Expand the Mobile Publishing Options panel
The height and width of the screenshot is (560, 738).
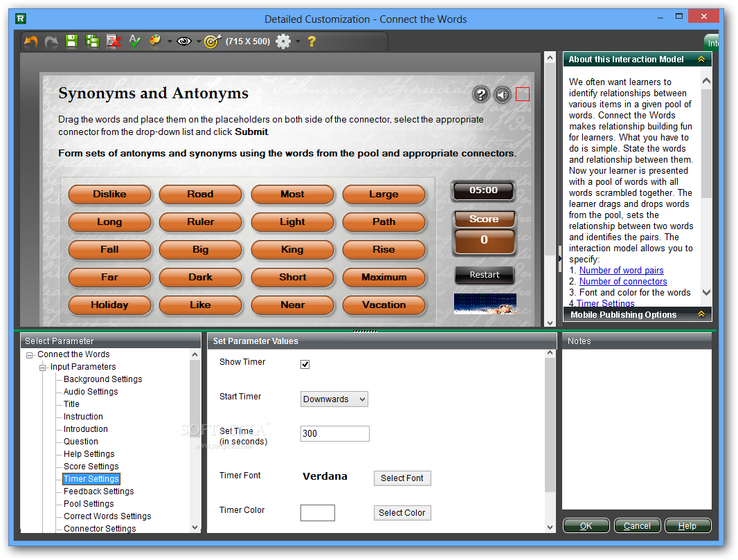click(701, 314)
